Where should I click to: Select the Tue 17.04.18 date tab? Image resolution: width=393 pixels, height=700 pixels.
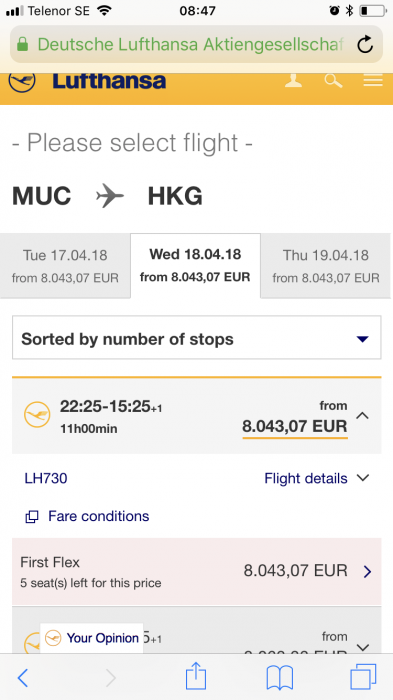tap(65, 266)
